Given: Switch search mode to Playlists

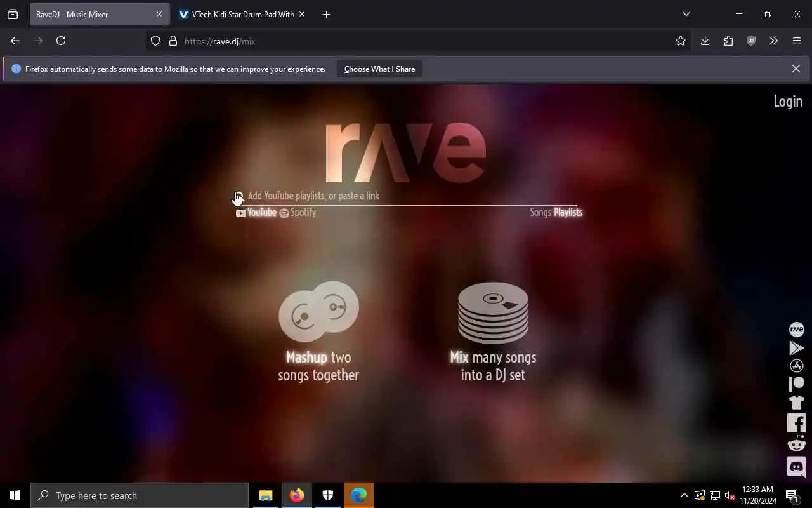Looking at the screenshot, I should (x=568, y=213).
